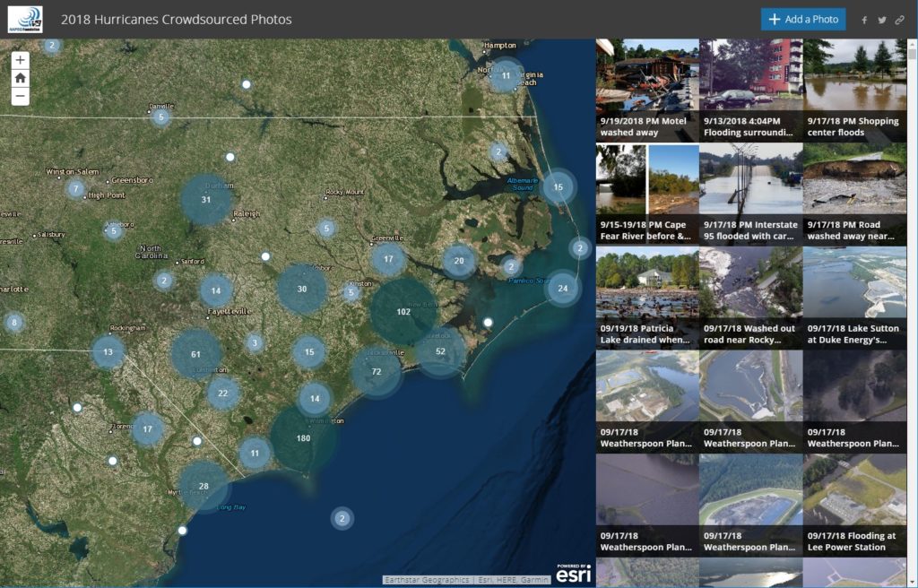Open the 11 cluster near Norfolk

pyautogui.click(x=506, y=75)
